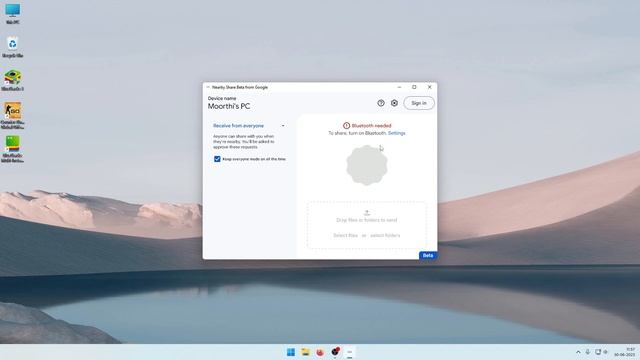Minimize the Nearby Share window
This screenshot has height=360, width=640.
(x=400, y=87)
